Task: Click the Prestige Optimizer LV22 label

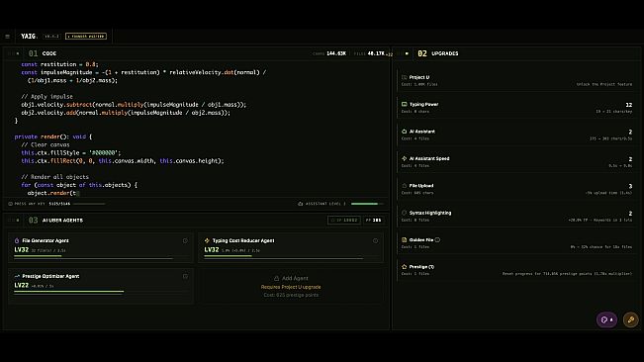Action: click(22, 285)
